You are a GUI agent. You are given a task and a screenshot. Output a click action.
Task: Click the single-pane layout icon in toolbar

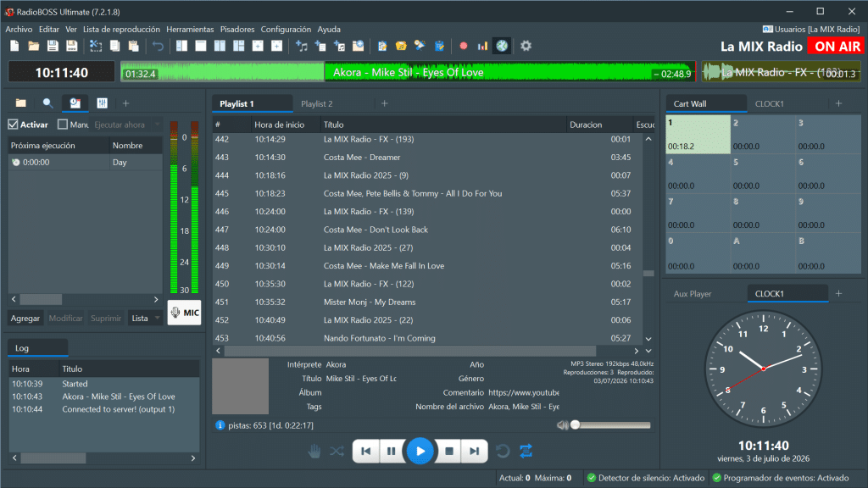(201, 46)
